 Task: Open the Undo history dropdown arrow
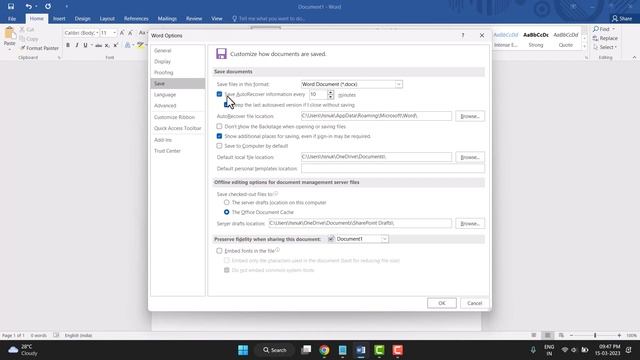pos(36,7)
